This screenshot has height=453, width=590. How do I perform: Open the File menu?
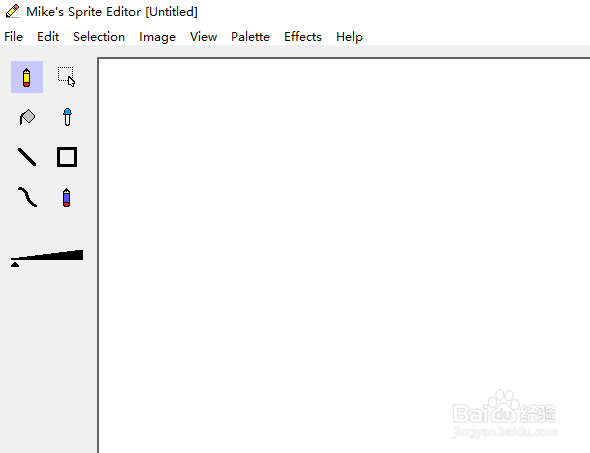point(14,37)
